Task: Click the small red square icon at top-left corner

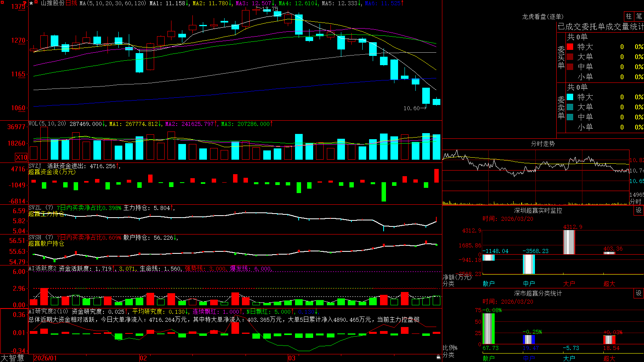Action: (x=2, y=2)
